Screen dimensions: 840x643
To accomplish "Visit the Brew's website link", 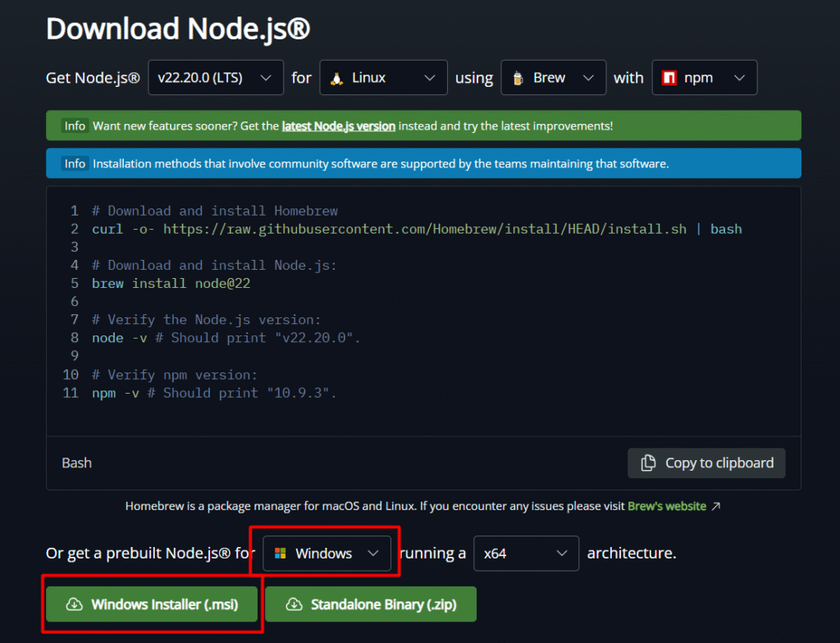I will click(666, 507).
